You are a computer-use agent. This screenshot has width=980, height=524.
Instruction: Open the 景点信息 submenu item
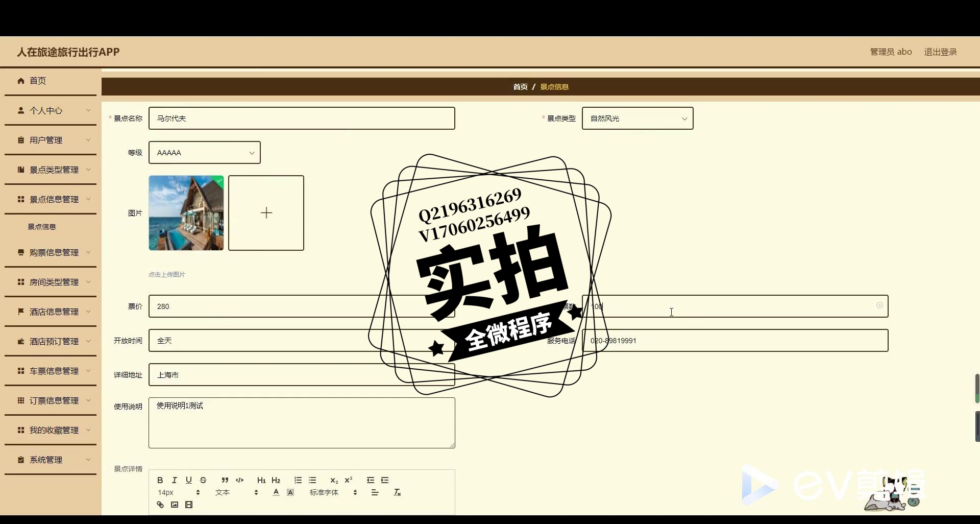point(42,227)
